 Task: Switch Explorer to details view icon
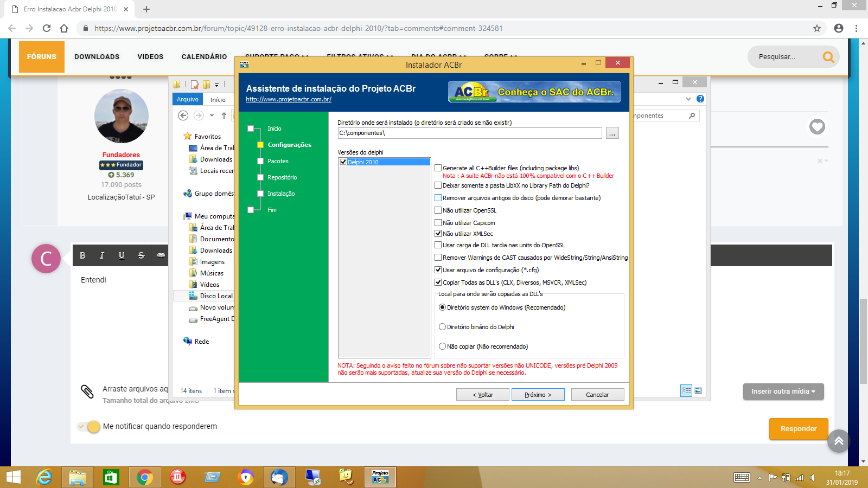pyautogui.click(x=686, y=390)
